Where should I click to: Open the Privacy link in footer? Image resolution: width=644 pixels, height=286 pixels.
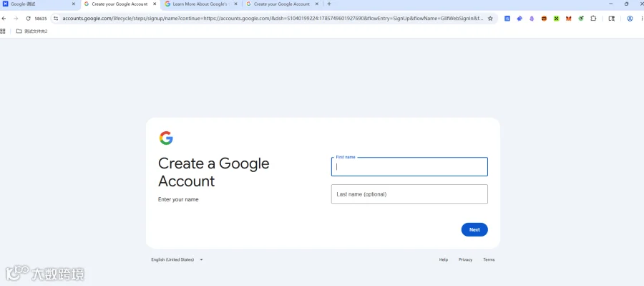tap(465, 259)
